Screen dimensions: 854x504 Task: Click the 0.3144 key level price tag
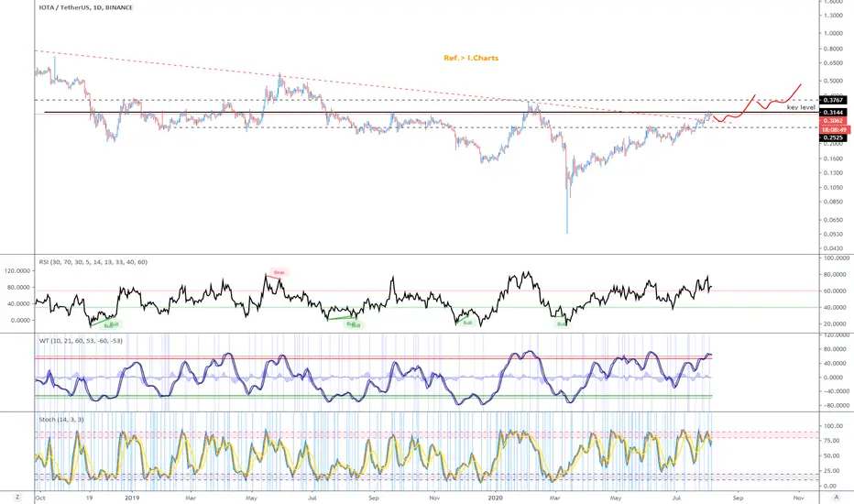pyautogui.click(x=833, y=112)
